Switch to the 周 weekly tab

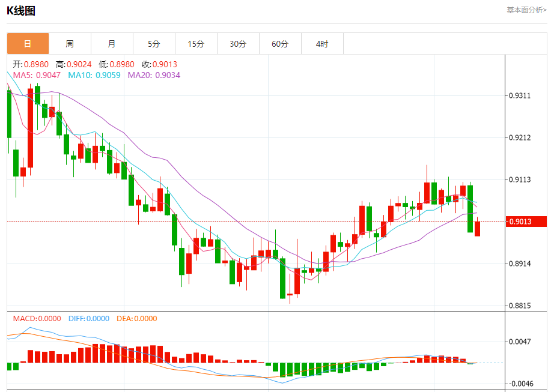70,44
